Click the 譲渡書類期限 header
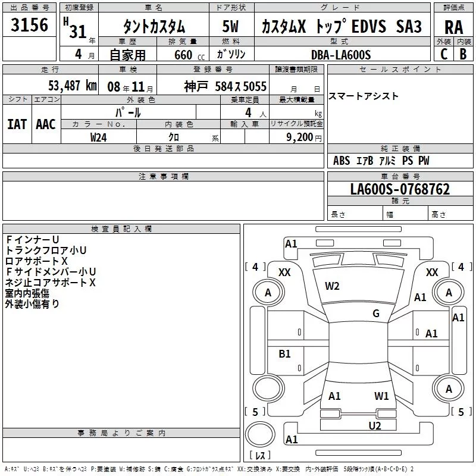 pyautogui.click(x=296, y=70)
